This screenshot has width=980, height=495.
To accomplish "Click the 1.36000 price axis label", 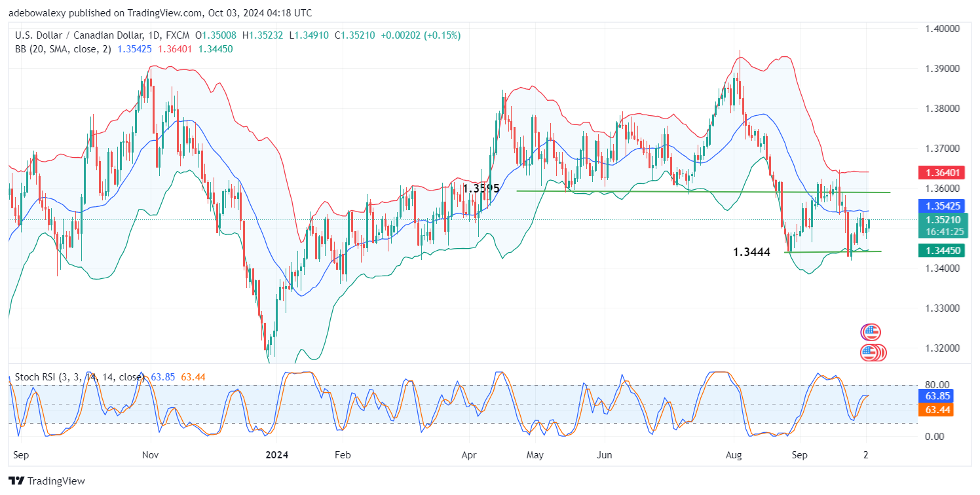I will (x=943, y=189).
